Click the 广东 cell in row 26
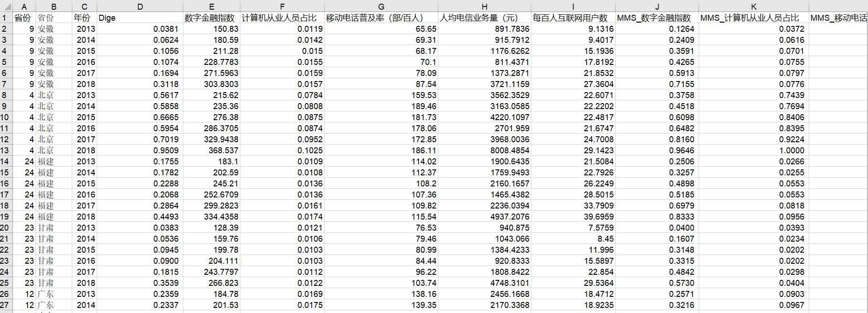The width and height of the screenshot is (868, 313). point(54,294)
